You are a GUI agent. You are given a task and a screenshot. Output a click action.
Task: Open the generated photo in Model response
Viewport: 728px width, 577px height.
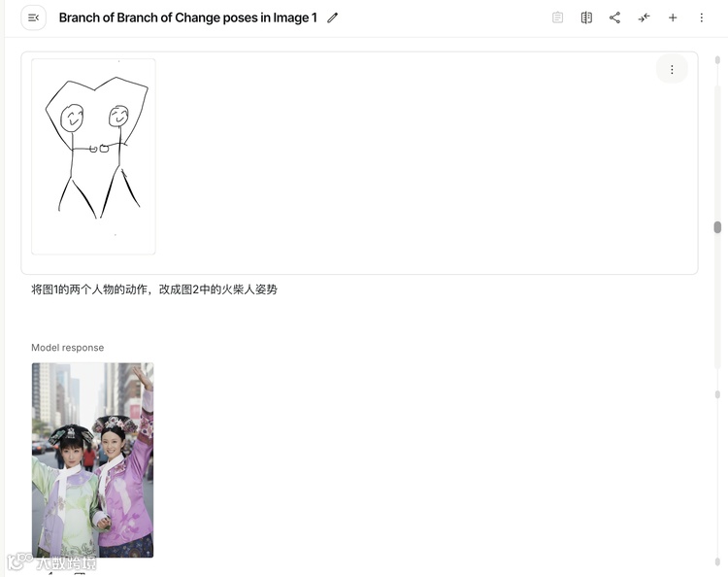[x=92, y=459]
